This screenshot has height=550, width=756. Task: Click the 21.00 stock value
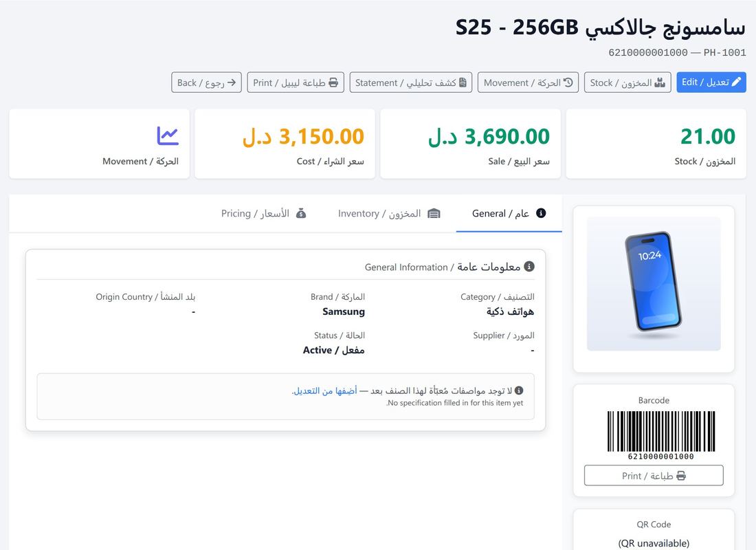708,137
